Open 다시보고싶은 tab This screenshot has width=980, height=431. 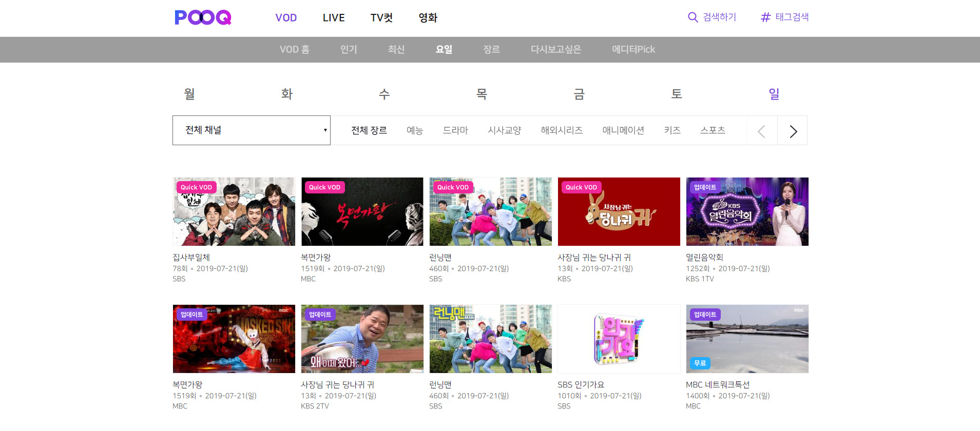556,50
